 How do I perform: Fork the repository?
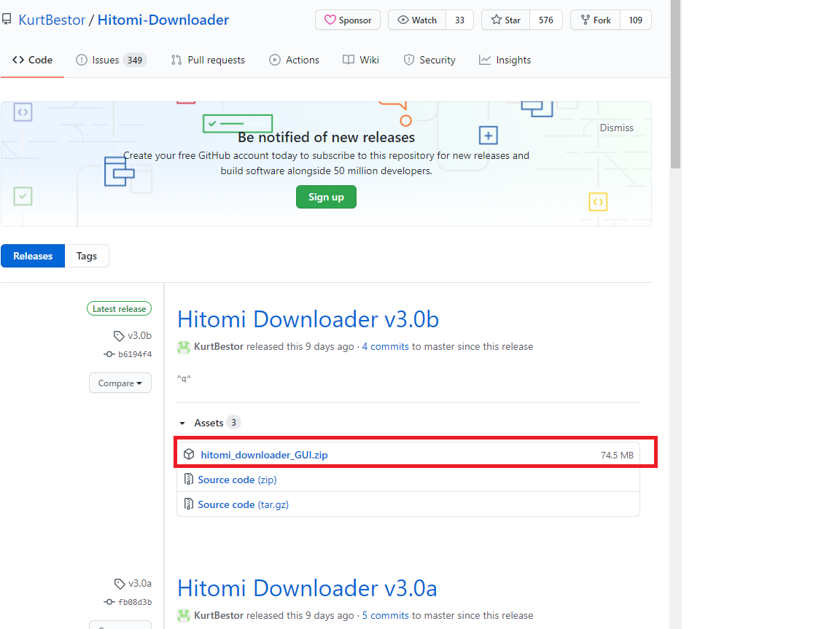[595, 20]
